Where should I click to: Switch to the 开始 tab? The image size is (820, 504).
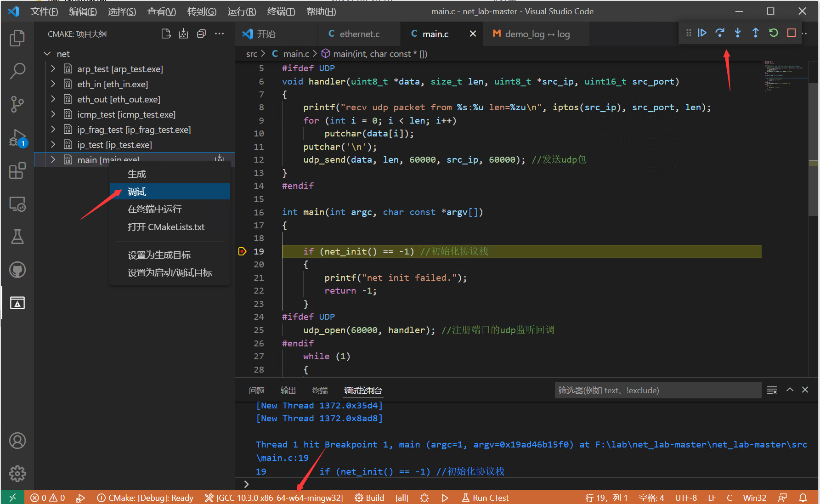point(277,34)
